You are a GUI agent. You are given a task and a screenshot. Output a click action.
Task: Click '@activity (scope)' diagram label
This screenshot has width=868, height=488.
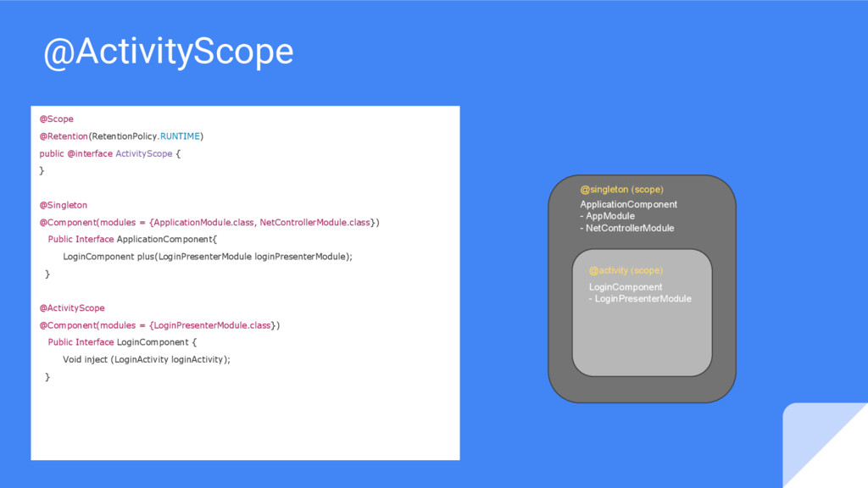click(626, 270)
